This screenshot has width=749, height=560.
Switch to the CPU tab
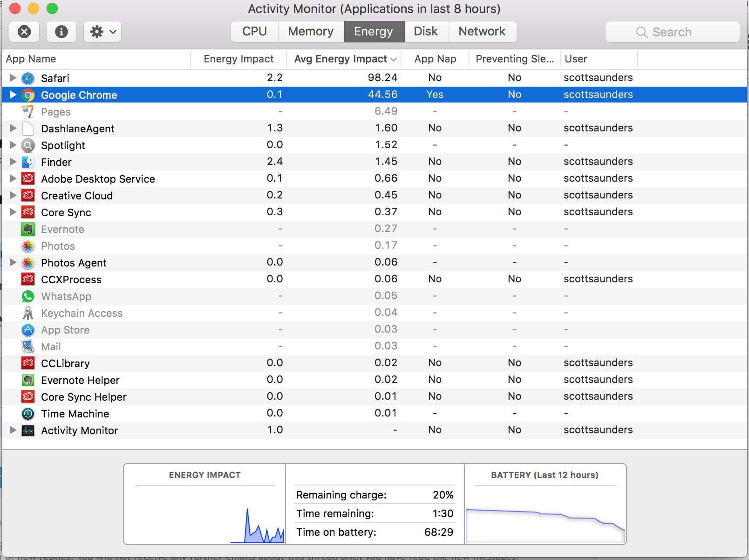[255, 32]
